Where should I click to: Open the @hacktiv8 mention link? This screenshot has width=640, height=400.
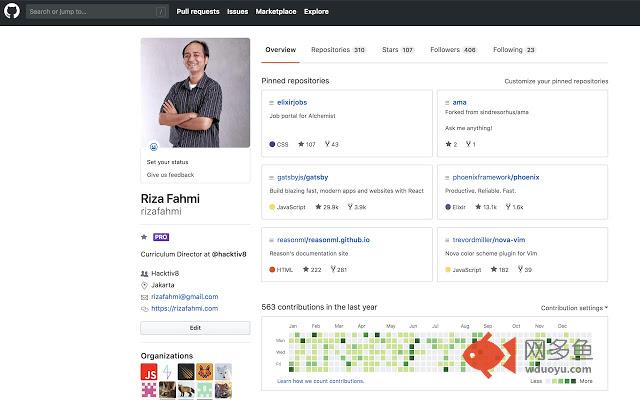(229, 254)
